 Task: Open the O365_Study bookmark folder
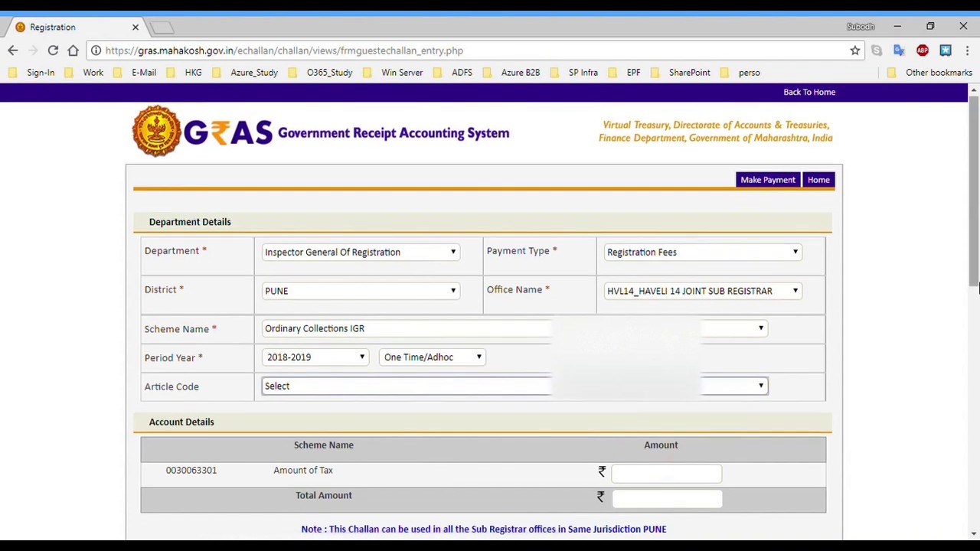coord(321,73)
